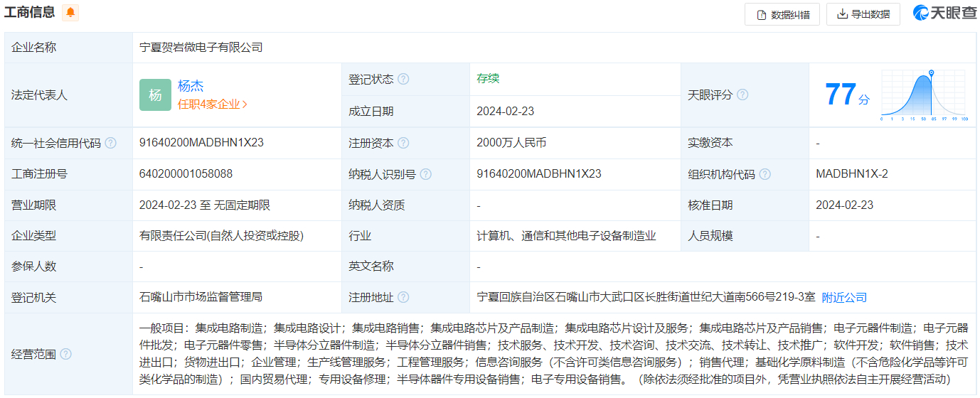980x398 pixels.
Task: Click the score distribution chart
Action: 922,95
